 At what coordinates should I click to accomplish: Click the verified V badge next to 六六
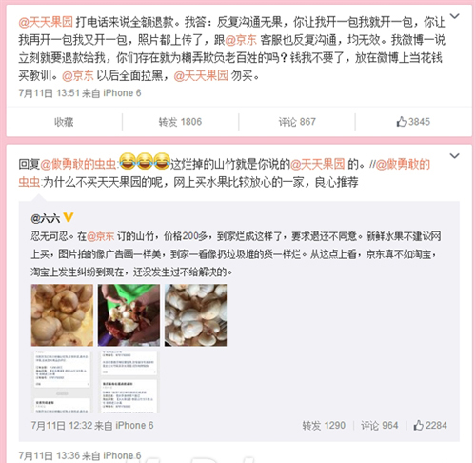69,217
